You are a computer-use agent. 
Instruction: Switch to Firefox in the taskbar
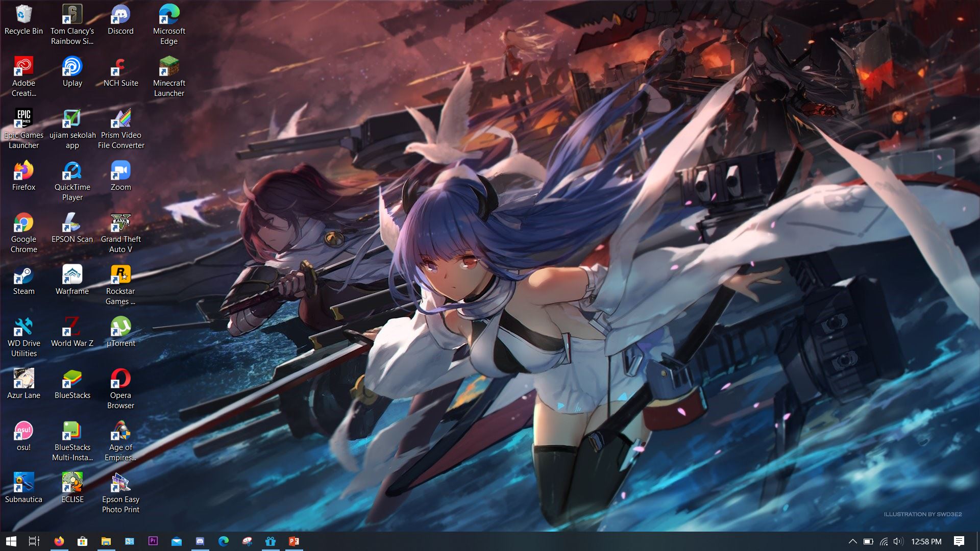(59, 541)
